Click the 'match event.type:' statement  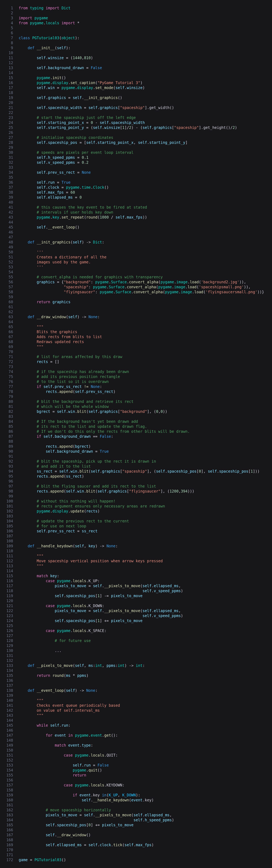[74, 745]
